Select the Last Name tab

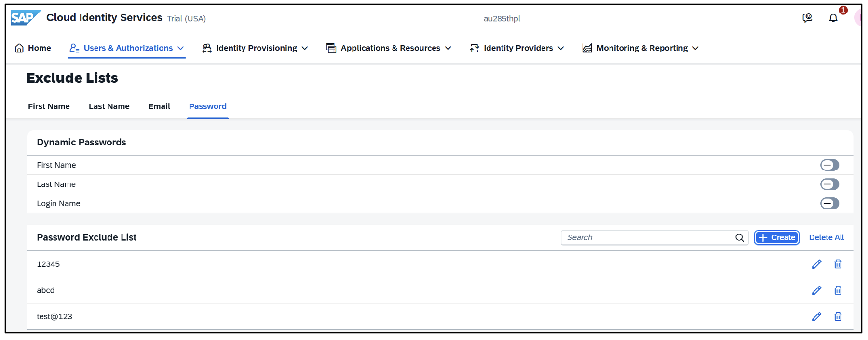pyautogui.click(x=109, y=106)
